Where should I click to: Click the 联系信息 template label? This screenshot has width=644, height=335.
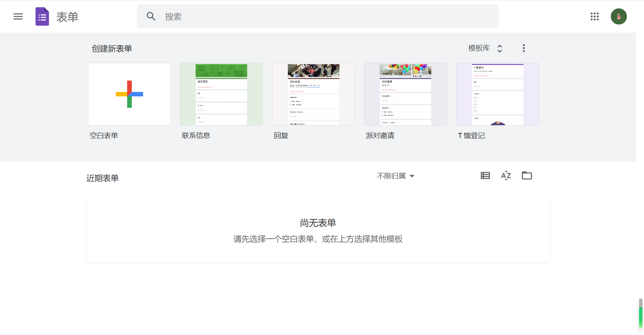196,136
